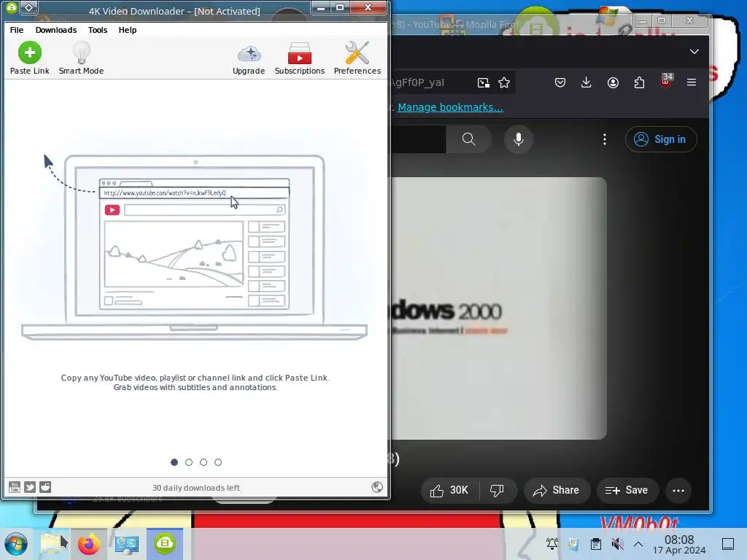The width and height of the screenshot is (747, 560).
Task: Open Firefox hamburger application menu
Action: pyautogui.click(x=692, y=82)
